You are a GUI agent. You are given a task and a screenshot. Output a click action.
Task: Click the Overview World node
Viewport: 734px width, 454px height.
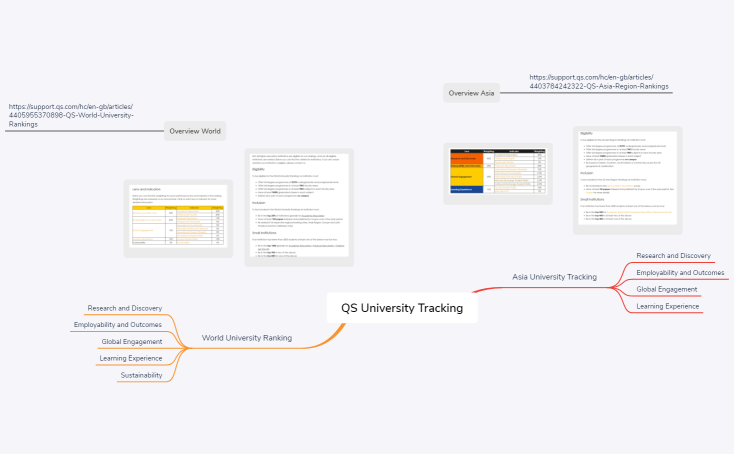tap(195, 131)
